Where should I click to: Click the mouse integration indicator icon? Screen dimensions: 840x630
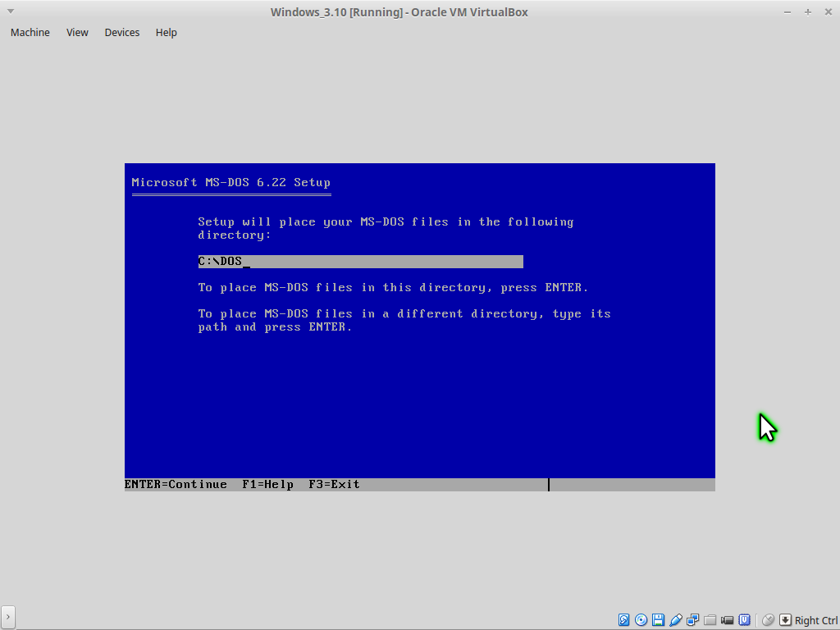[x=768, y=620]
